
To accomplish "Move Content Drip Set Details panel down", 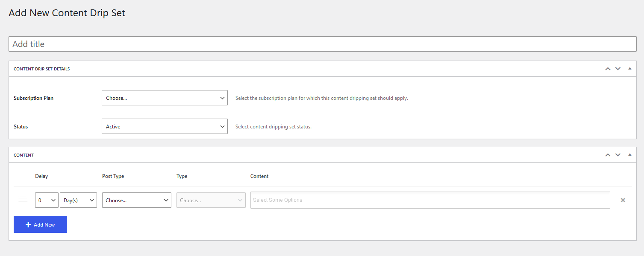I will (618, 69).
